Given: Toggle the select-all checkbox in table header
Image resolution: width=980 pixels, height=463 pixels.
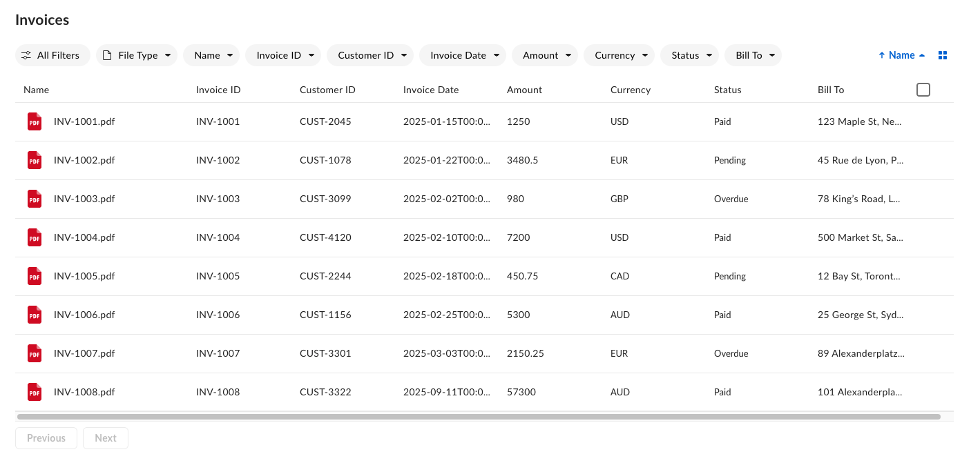Looking at the screenshot, I should [923, 89].
